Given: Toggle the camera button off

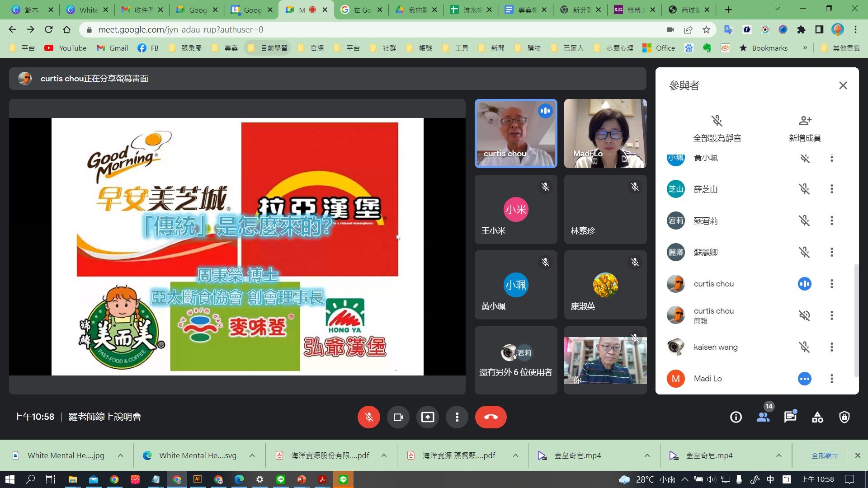Looking at the screenshot, I should [x=398, y=417].
